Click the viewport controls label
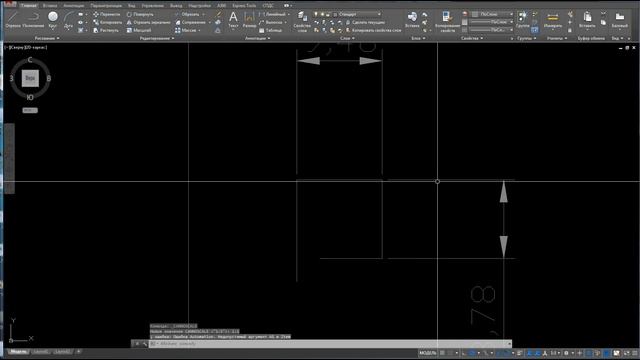Screen dimensions: 640x360 26,48
